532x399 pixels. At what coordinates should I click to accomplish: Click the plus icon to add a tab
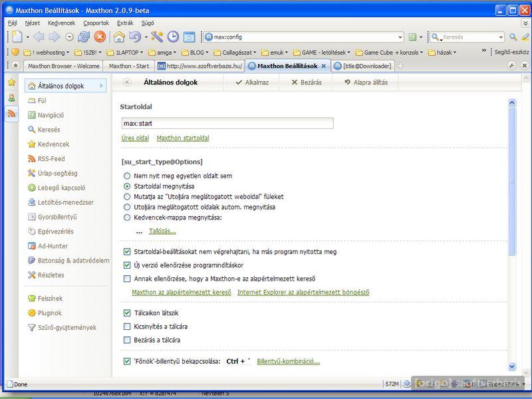pos(400,66)
